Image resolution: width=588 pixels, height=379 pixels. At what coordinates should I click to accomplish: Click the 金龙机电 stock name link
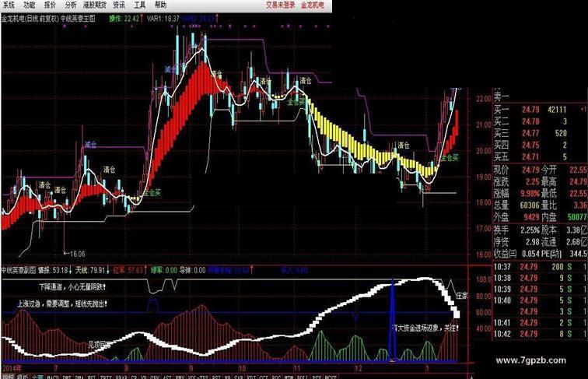(313, 5)
